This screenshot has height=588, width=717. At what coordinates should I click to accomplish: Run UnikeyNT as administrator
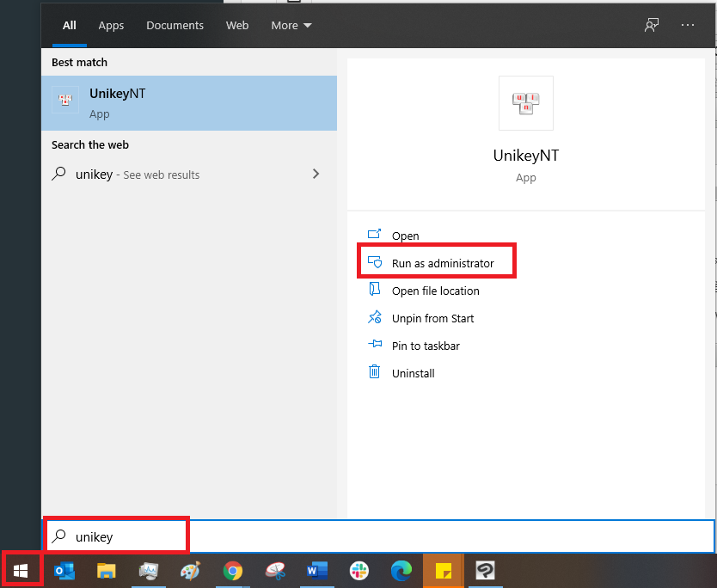443,263
